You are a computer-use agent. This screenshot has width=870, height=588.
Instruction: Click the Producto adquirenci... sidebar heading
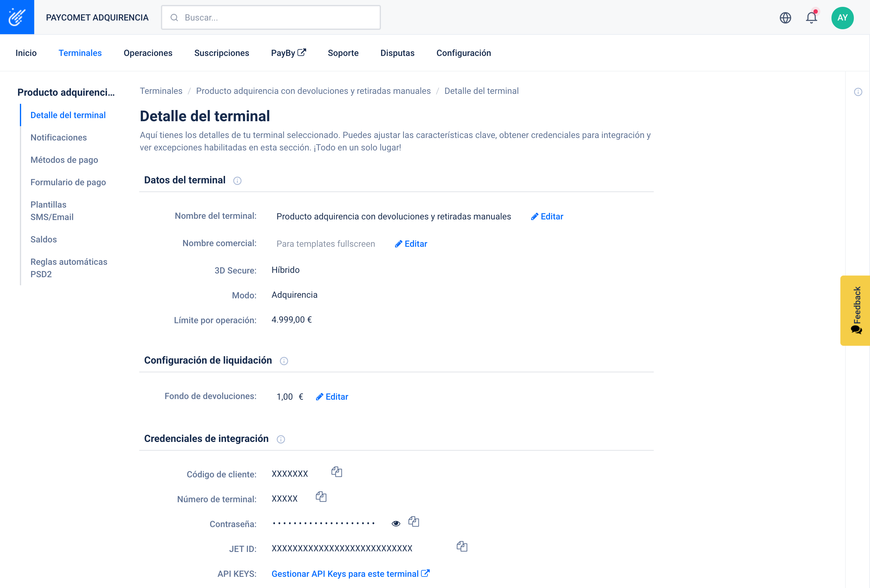tap(66, 93)
